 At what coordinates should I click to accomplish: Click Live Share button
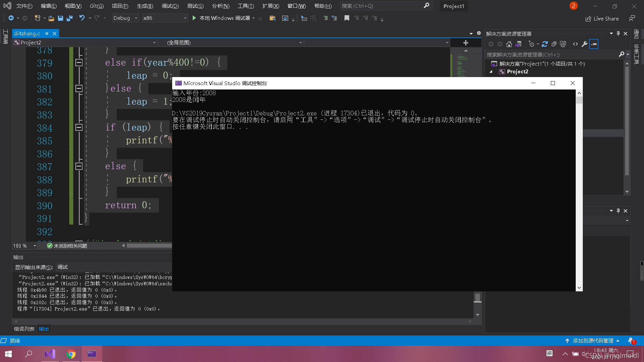coord(602,19)
